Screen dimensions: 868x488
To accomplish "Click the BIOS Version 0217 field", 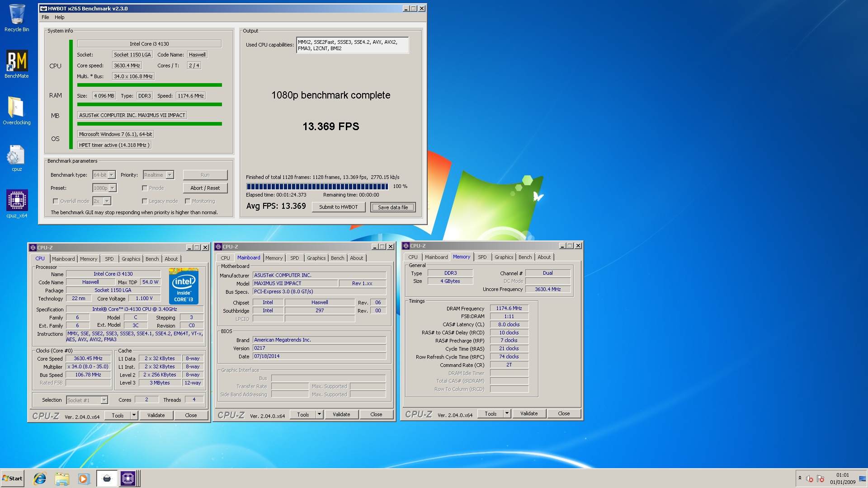I will point(319,348).
